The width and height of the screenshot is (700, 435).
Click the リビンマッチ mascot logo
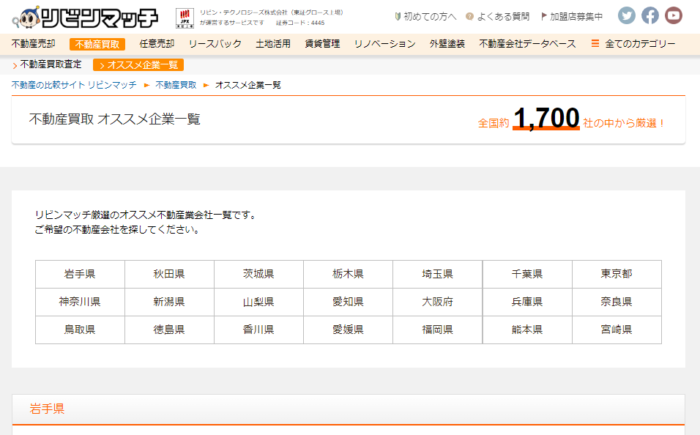coord(85,17)
